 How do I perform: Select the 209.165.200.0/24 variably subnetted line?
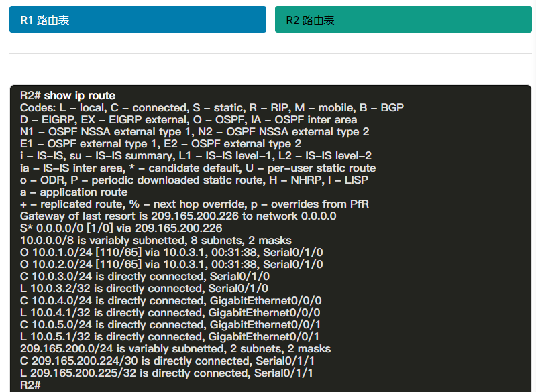point(175,349)
